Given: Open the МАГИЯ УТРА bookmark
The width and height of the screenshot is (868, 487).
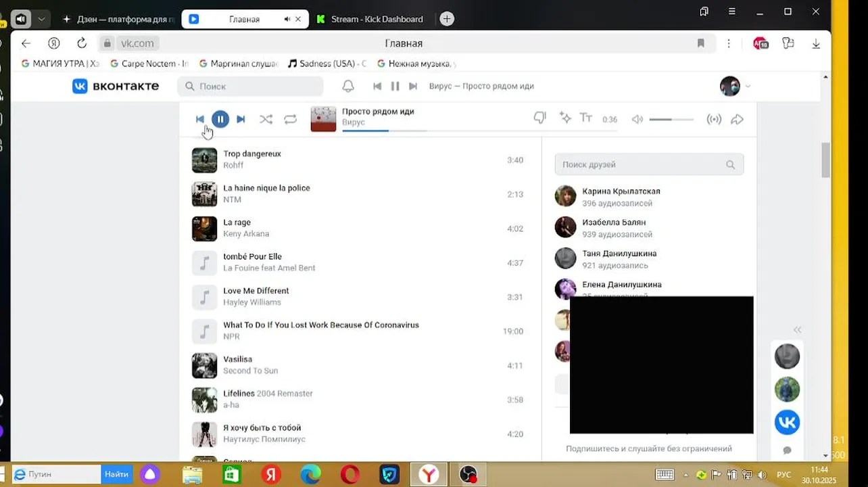Looking at the screenshot, I should (x=59, y=64).
